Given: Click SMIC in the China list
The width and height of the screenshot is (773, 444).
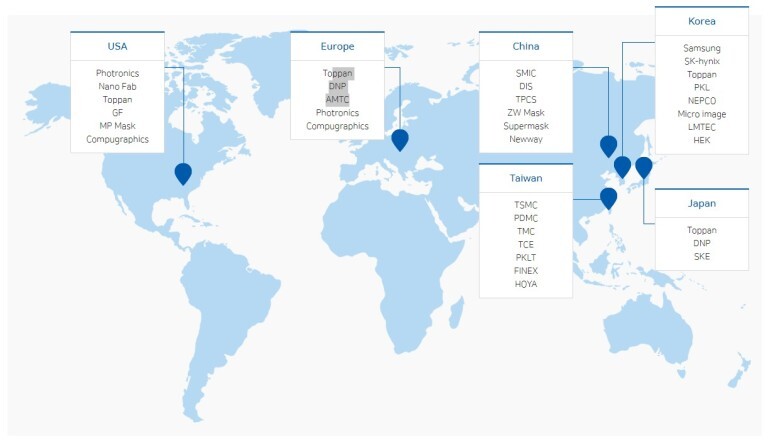Looking at the screenshot, I should 526,73.
